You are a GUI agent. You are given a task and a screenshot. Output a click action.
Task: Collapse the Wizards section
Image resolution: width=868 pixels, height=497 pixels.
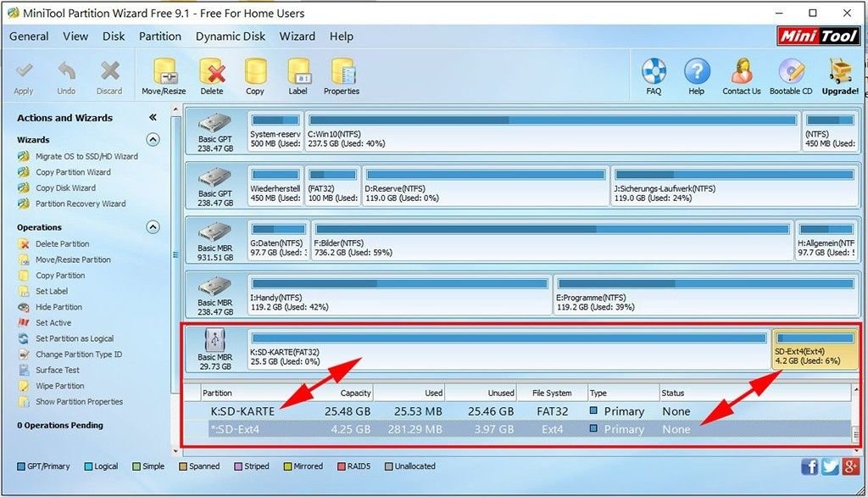[x=153, y=139]
